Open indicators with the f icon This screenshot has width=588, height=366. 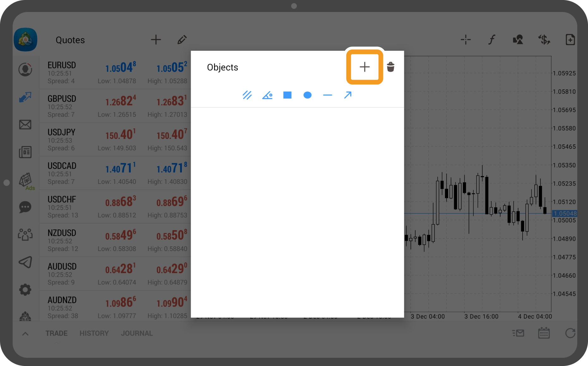click(492, 40)
